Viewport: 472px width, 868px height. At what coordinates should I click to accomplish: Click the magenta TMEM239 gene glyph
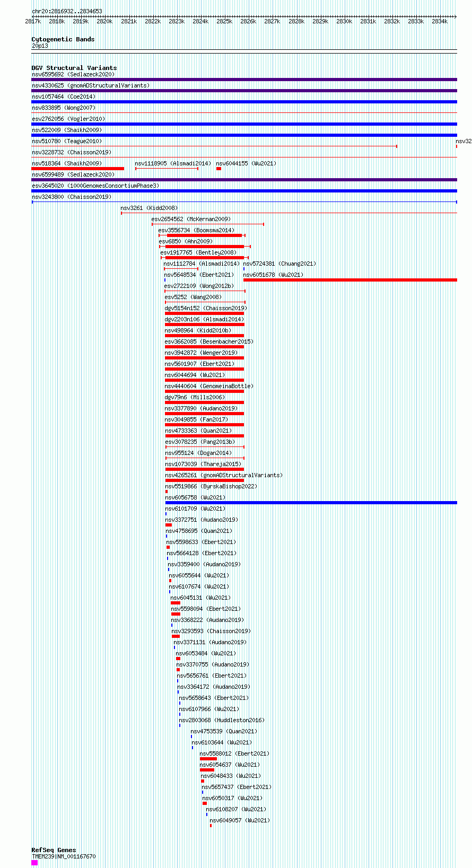point(34,863)
